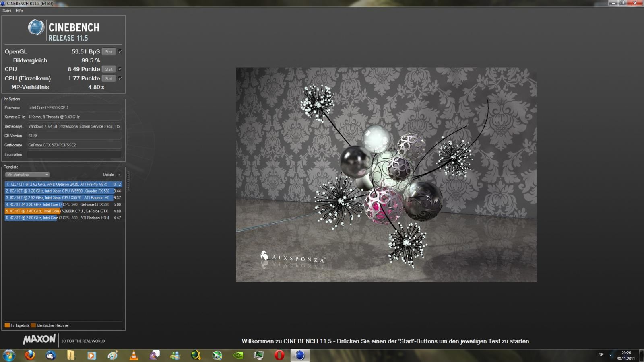Select ranking row 2 Xeon W5590
644x362 pixels.
[63, 191]
